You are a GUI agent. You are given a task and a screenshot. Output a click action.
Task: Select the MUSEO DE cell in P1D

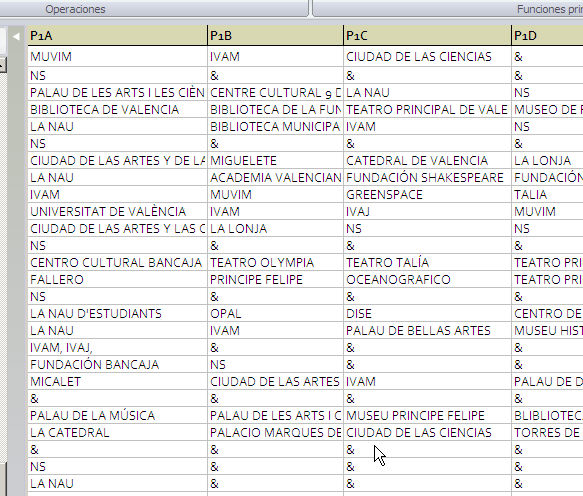click(547, 109)
